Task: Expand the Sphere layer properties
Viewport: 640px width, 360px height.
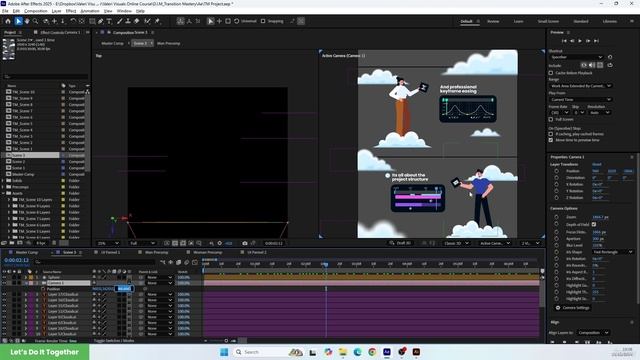Action: pyautogui.click(x=26, y=278)
